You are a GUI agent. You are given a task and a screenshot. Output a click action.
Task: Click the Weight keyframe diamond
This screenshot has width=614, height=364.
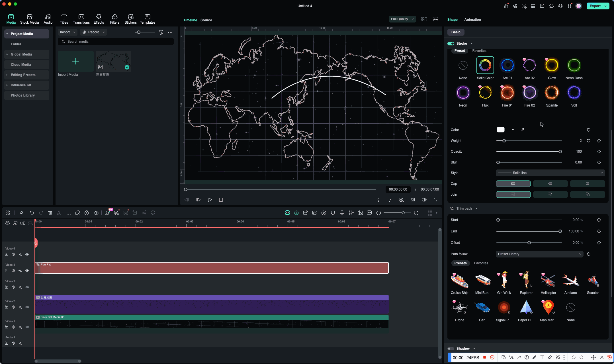[x=599, y=141]
